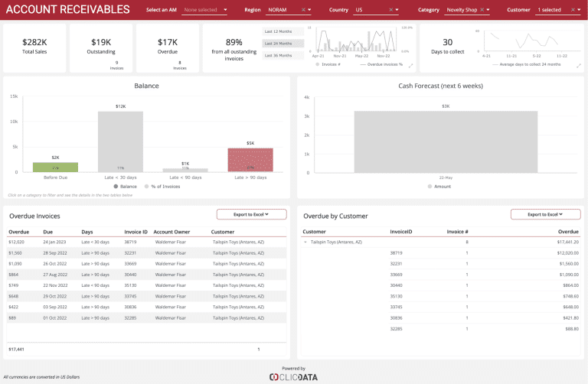
Task: Click the ClicData logo in footer
Action: tap(293, 376)
